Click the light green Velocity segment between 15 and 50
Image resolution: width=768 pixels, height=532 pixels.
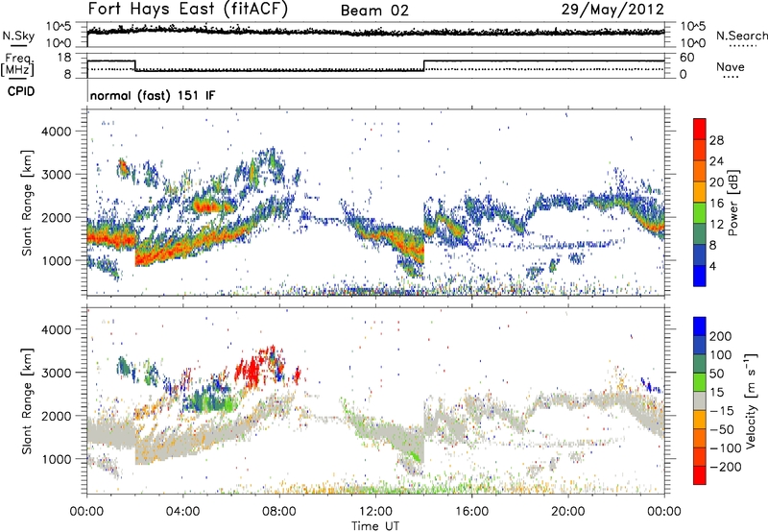[x=700, y=382]
